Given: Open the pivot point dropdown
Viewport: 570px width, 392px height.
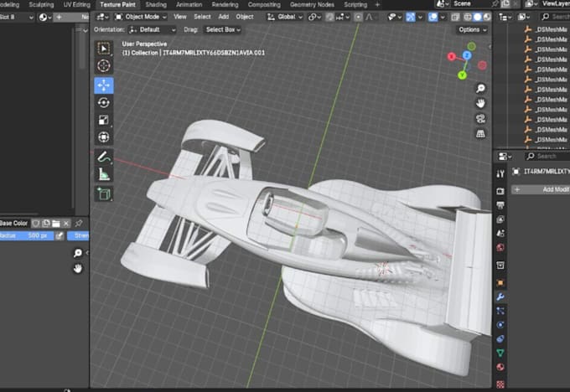Looking at the screenshot, I should [x=313, y=17].
